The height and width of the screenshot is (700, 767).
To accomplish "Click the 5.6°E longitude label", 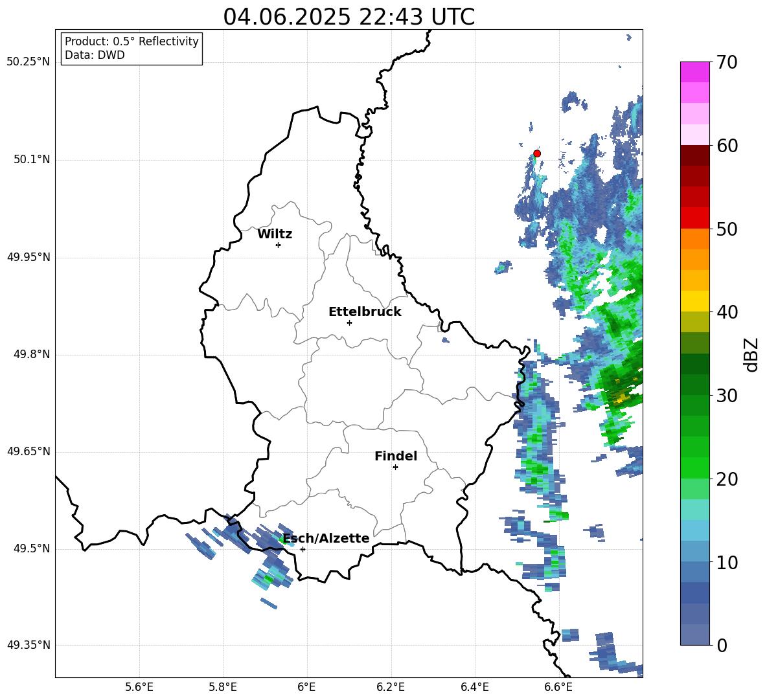I will pos(139,687).
